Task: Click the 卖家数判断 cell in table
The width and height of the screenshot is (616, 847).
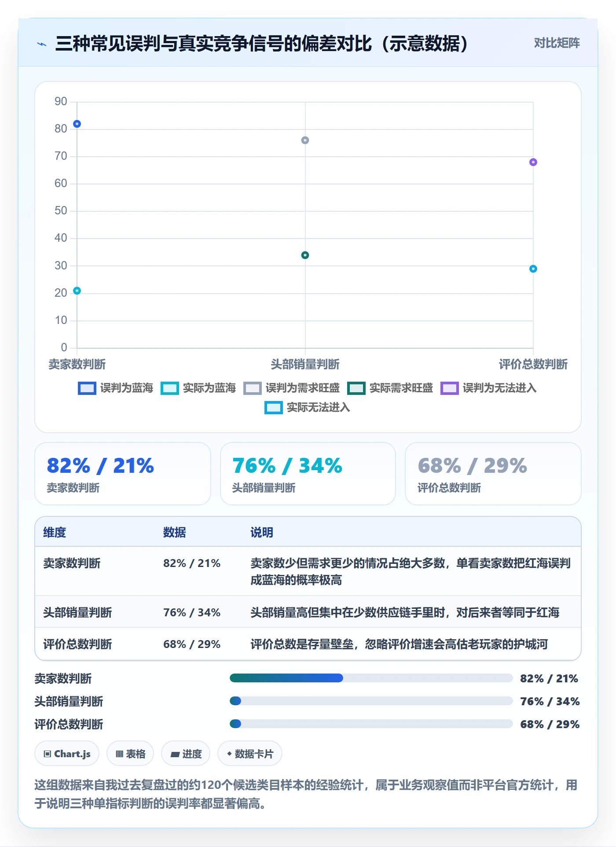Action: pos(72,563)
